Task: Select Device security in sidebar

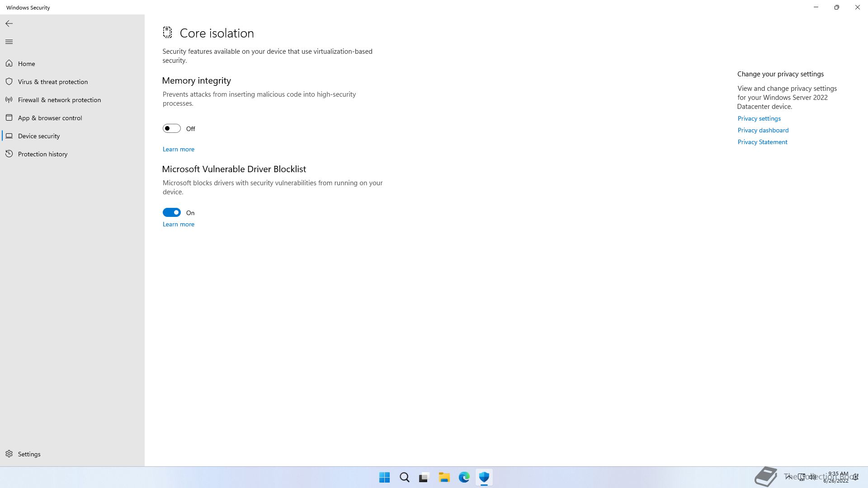Action: click(x=72, y=136)
